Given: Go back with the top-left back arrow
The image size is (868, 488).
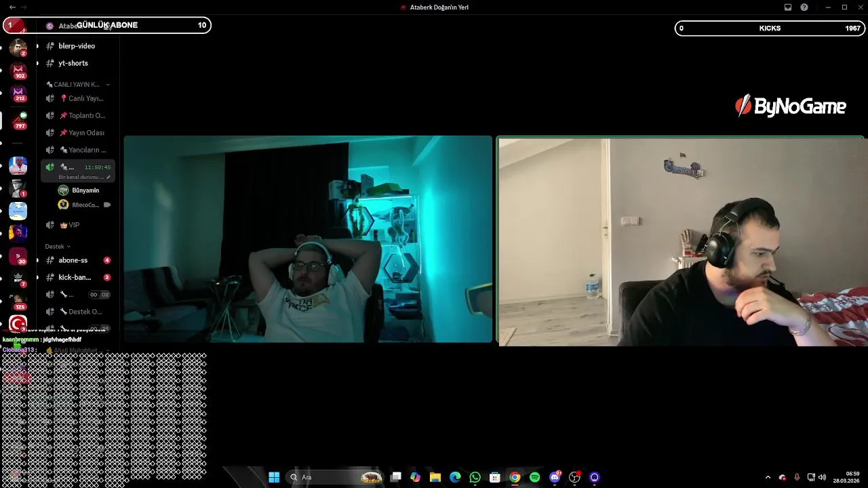Looking at the screenshot, I should tap(12, 7).
